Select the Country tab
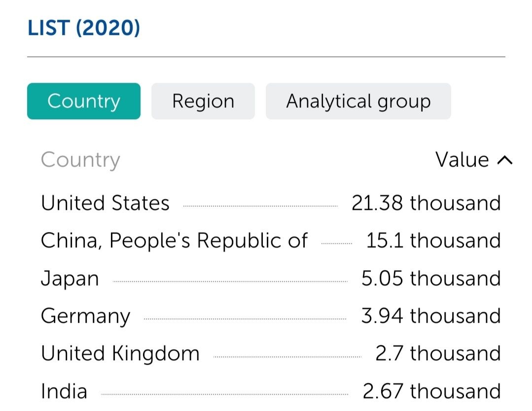The image size is (532, 411). [x=84, y=101]
